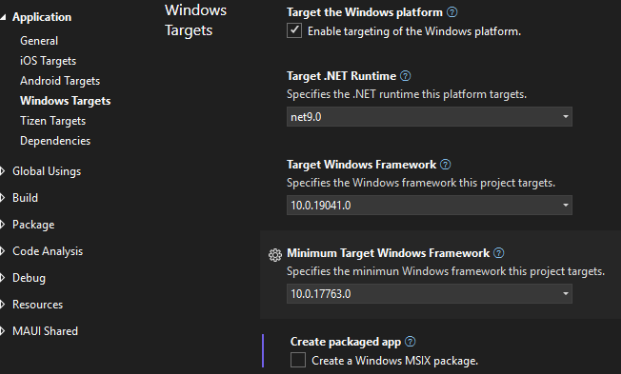
Task: Expand the Resources section
Action: coord(2,304)
